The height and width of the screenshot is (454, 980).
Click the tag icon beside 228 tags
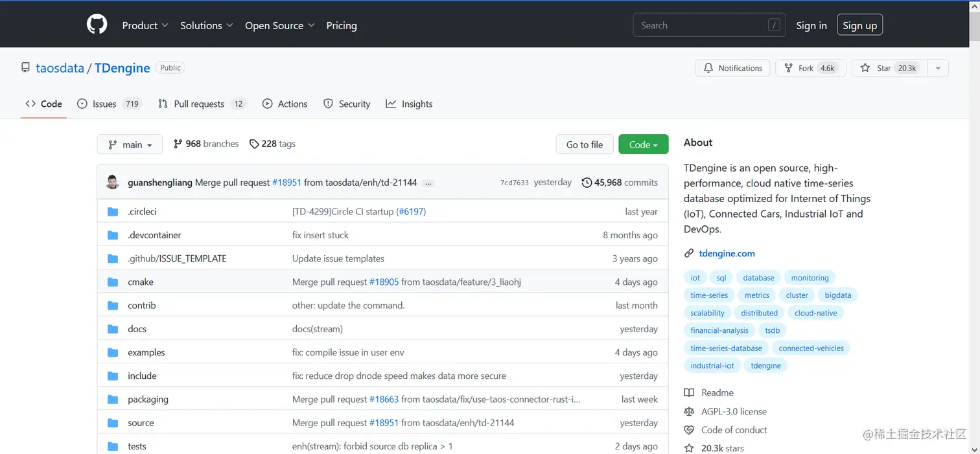pyautogui.click(x=254, y=144)
